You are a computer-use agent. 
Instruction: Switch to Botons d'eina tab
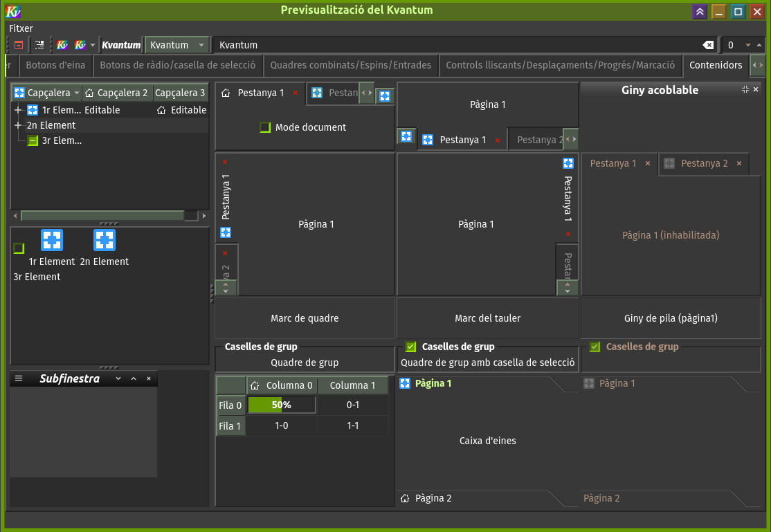tap(55, 65)
